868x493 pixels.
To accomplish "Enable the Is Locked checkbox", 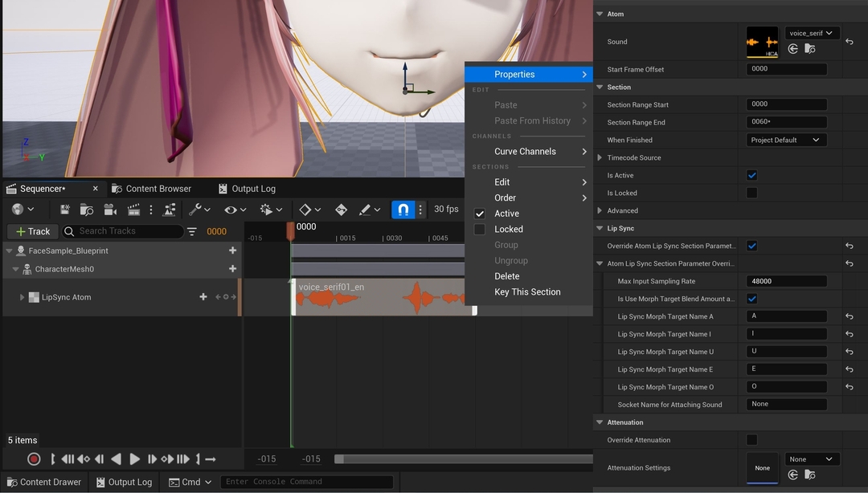I will (751, 193).
